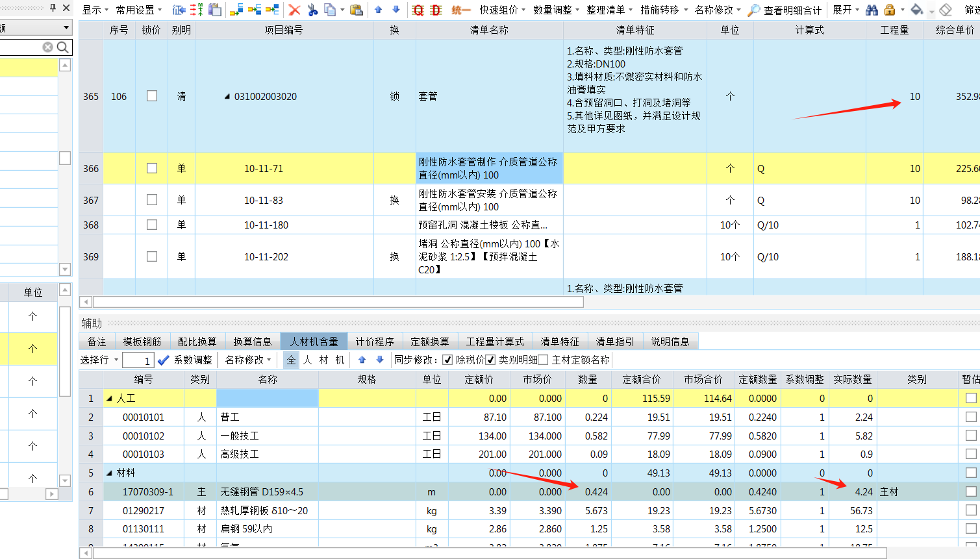Click the binoculars find icon
980x559 pixels.
point(872,10)
